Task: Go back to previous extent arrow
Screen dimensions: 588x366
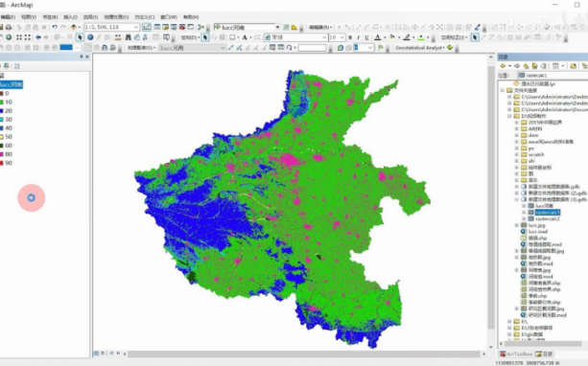Action: [38, 37]
